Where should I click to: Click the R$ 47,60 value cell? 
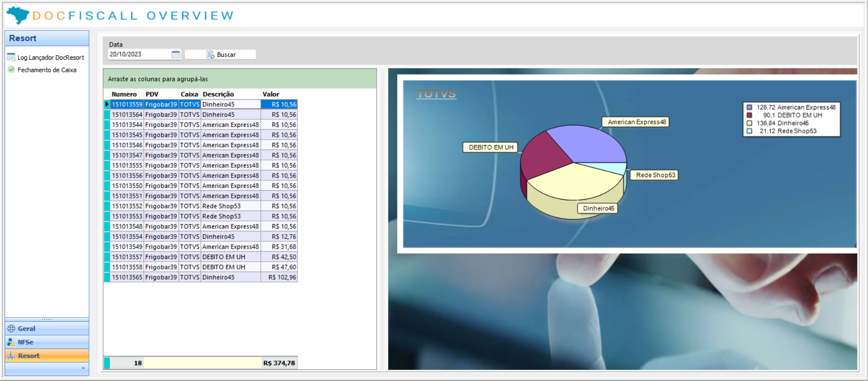click(279, 267)
